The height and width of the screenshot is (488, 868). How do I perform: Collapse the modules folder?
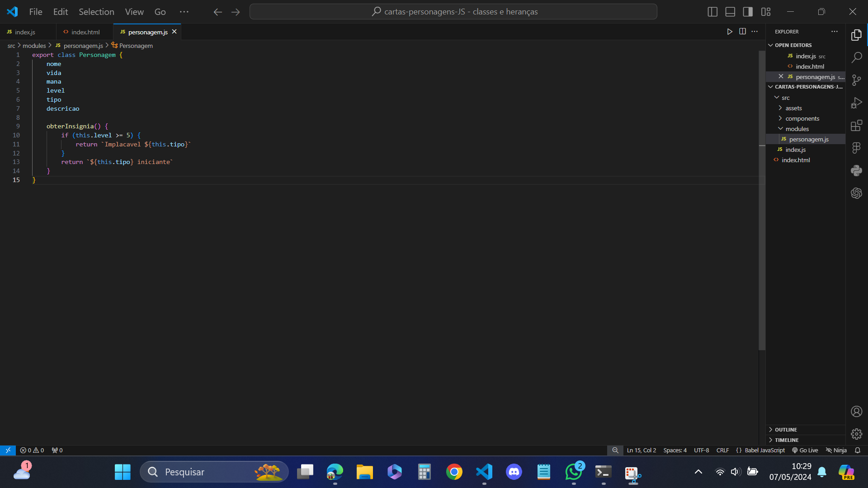805,129
